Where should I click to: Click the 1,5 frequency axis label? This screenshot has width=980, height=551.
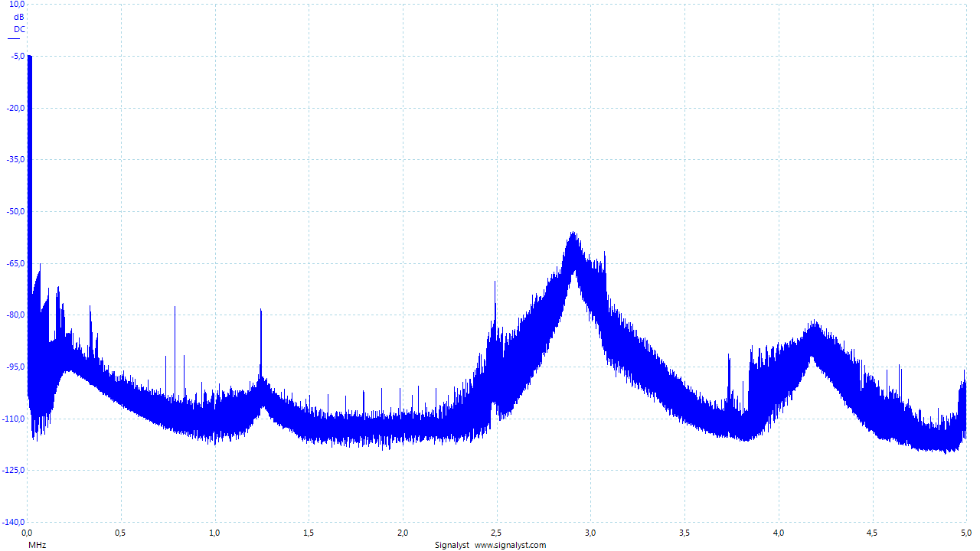tap(309, 532)
